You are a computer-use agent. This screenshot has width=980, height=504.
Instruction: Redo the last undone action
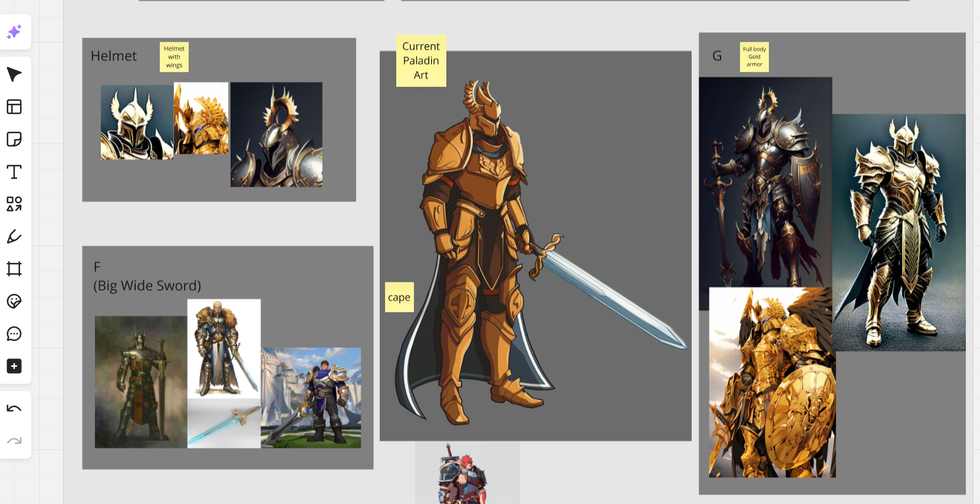click(14, 441)
